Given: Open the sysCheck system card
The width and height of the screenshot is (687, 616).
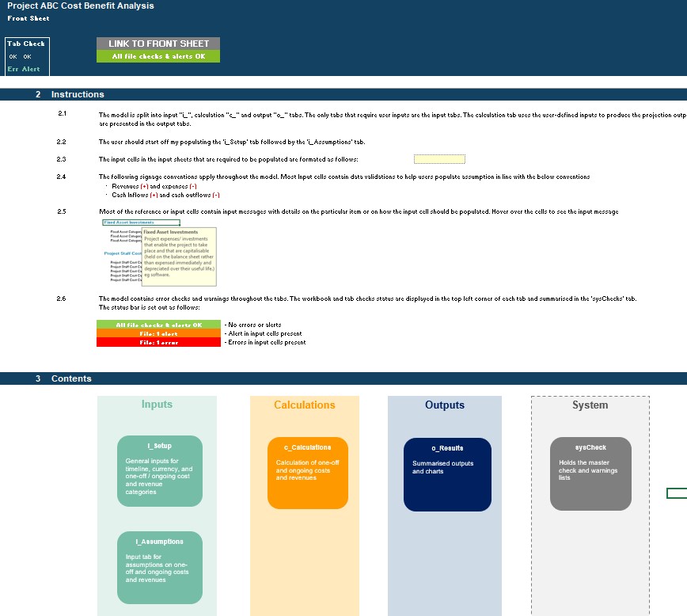Looking at the screenshot, I should 590,473.
